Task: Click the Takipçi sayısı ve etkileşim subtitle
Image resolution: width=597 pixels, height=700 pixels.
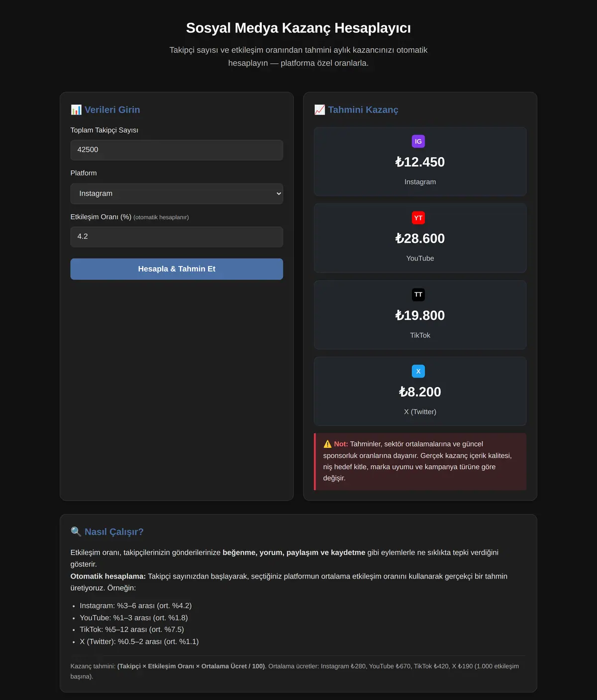Action: coord(298,56)
